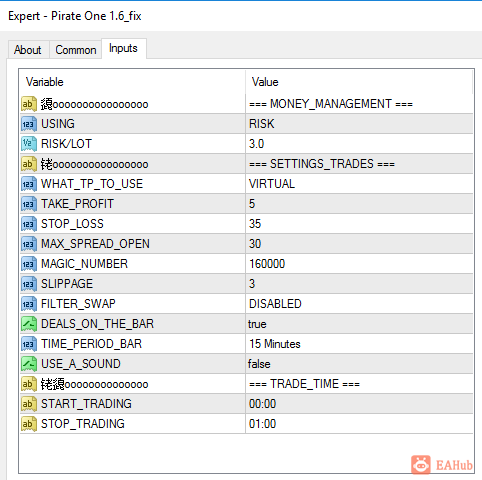482x480 pixels.
Task: Click the icon beside STOP_LOSS
Action: [x=29, y=224]
